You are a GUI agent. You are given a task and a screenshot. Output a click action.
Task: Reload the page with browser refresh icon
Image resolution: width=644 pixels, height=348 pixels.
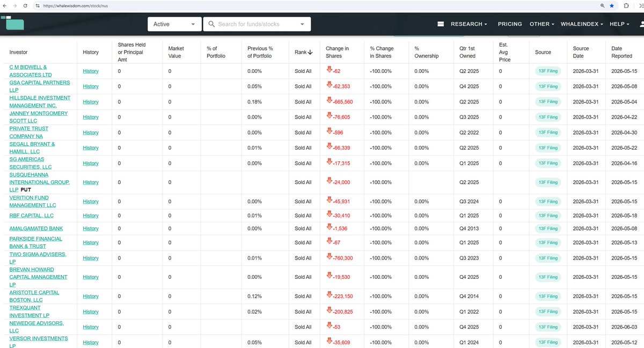tap(25, 5)
